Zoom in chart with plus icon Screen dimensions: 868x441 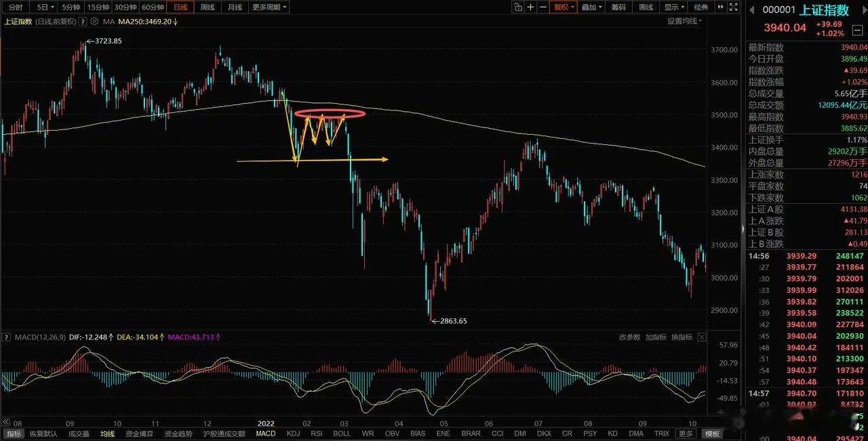pos(530,7)
